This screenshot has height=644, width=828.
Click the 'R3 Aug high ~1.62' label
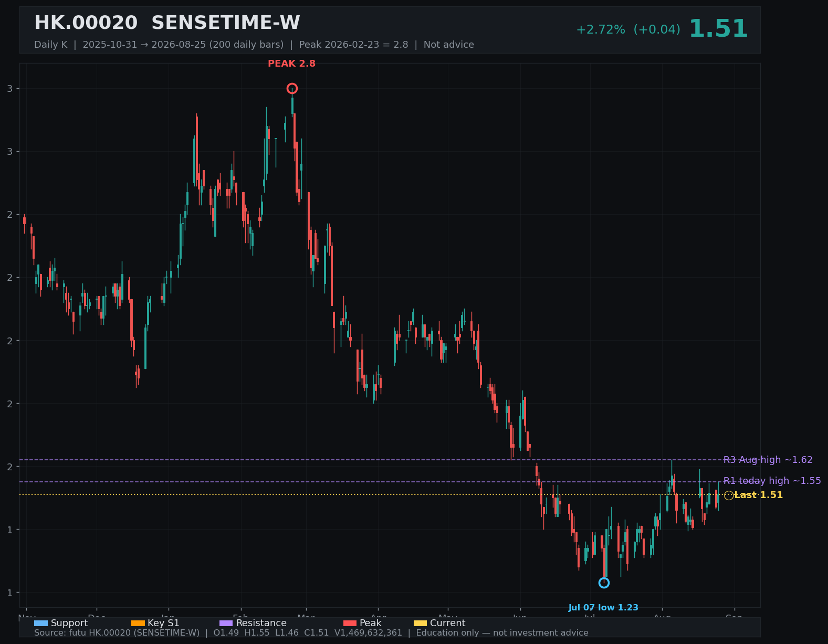pyautogui.click(x=768, y=460)
